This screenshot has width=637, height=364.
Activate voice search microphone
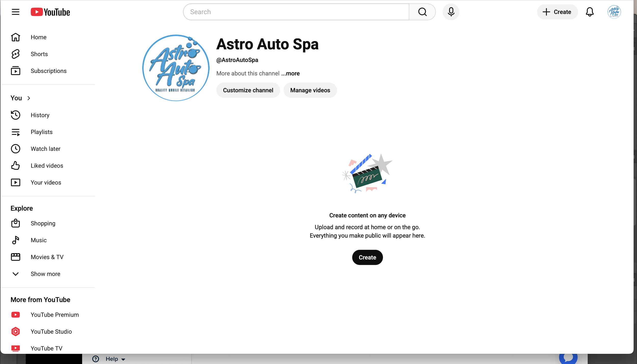[451, 12]
